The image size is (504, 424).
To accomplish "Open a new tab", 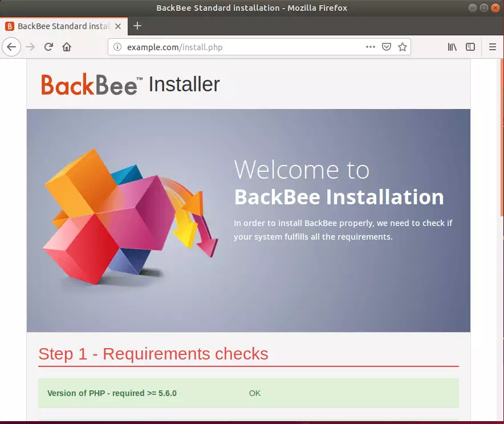I will pyautogui.click(x=137, y=26).
